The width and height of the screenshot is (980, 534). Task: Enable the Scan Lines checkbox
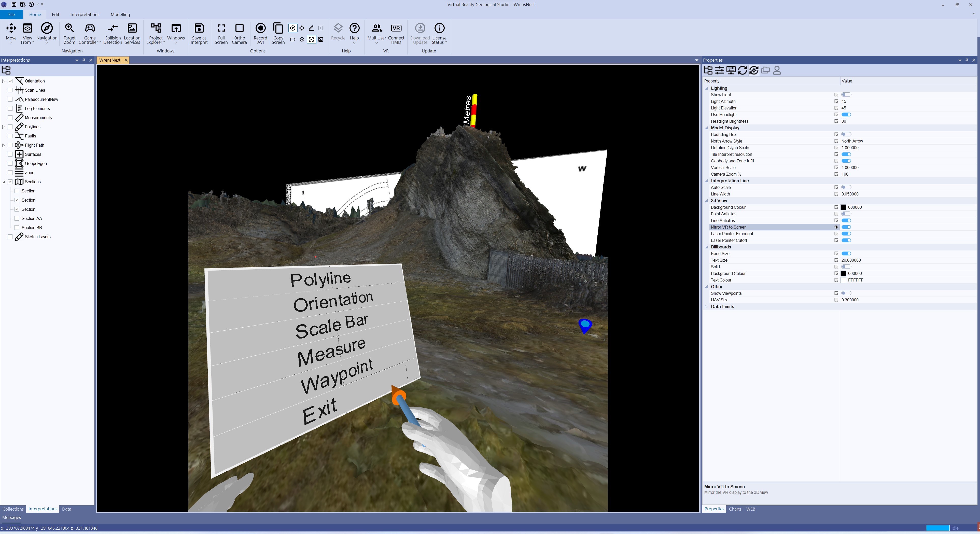coord(10,90)
